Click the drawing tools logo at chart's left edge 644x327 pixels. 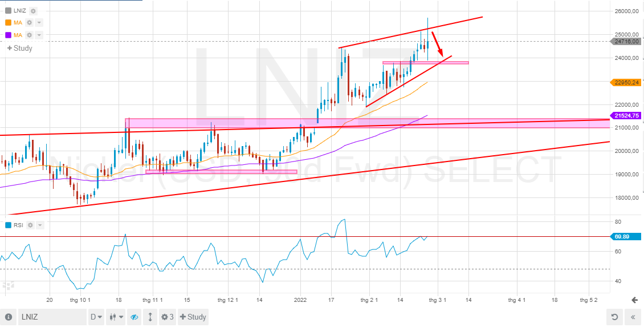point(8,285)
